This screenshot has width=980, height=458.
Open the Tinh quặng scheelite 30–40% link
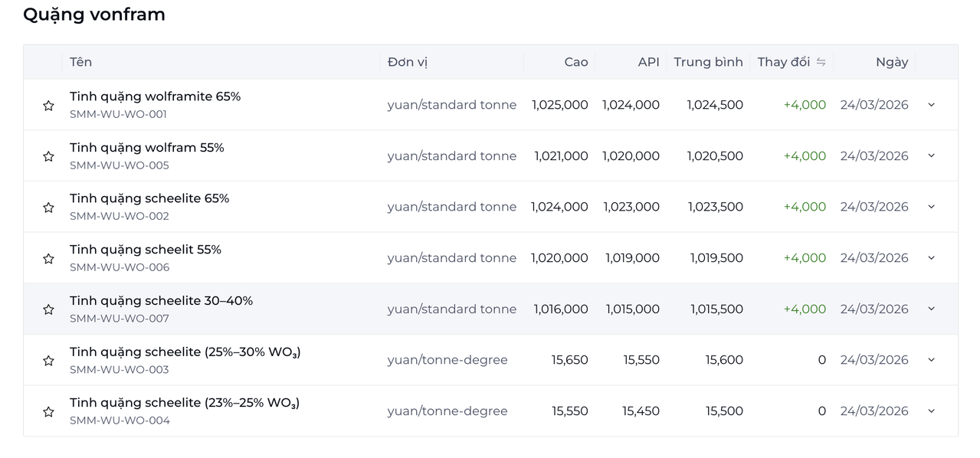[161, 301]
